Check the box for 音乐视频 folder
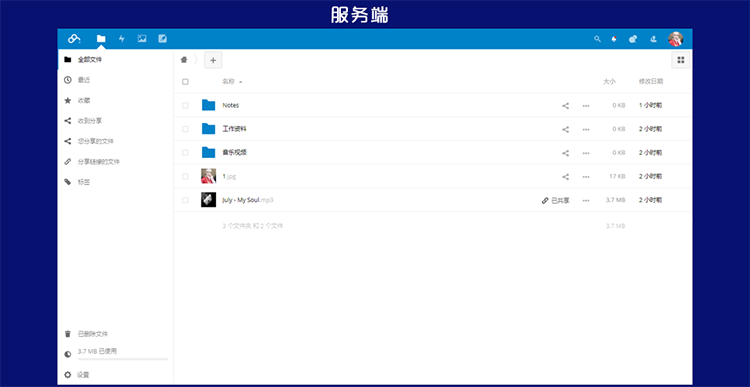This screenshot has width=750, height=387. pos(185,153)
